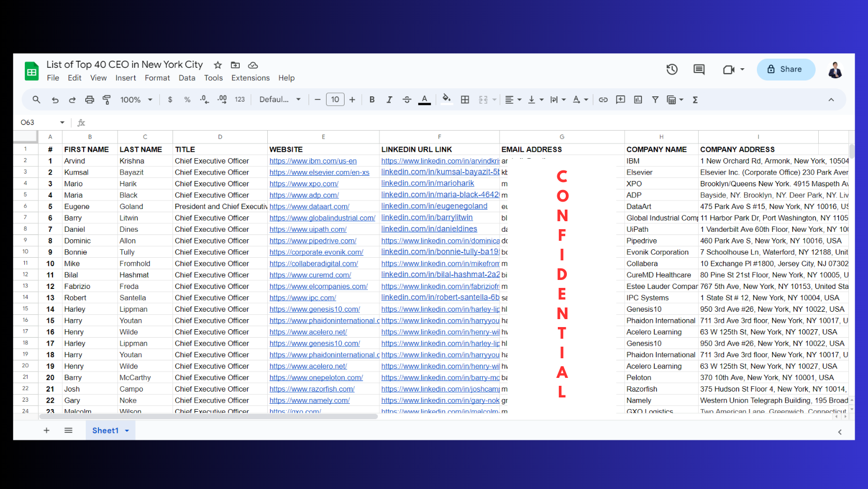Viewport: 868px width, 489px height.
Task: Click the font size field showing 10
Action: 335,99
